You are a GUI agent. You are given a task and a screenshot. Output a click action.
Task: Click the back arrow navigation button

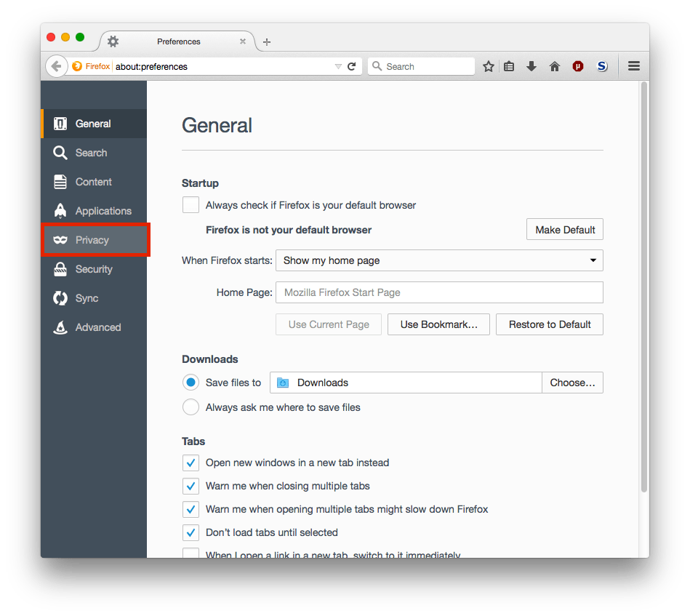pyautogui.click(x=56, y=66)
